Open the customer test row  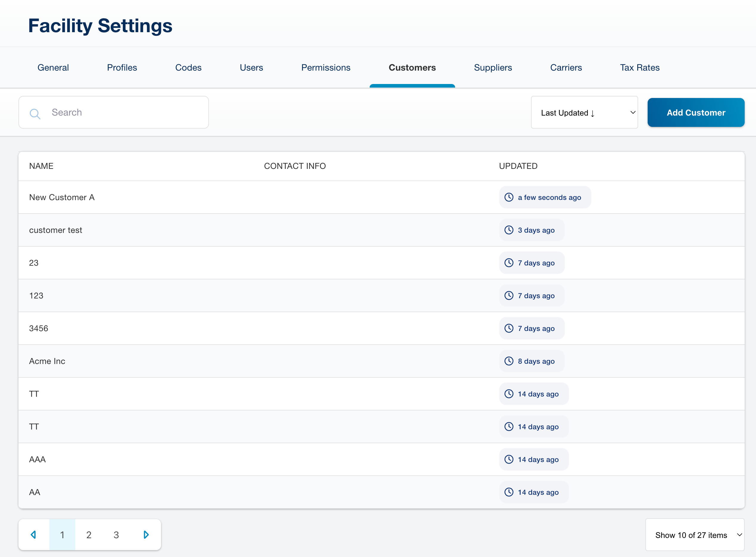[x=56, y=230]
